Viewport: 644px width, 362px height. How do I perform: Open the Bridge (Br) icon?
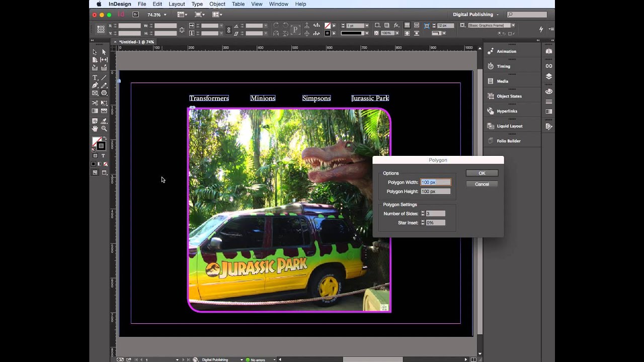pyautogui.click(x=135, y=15)
